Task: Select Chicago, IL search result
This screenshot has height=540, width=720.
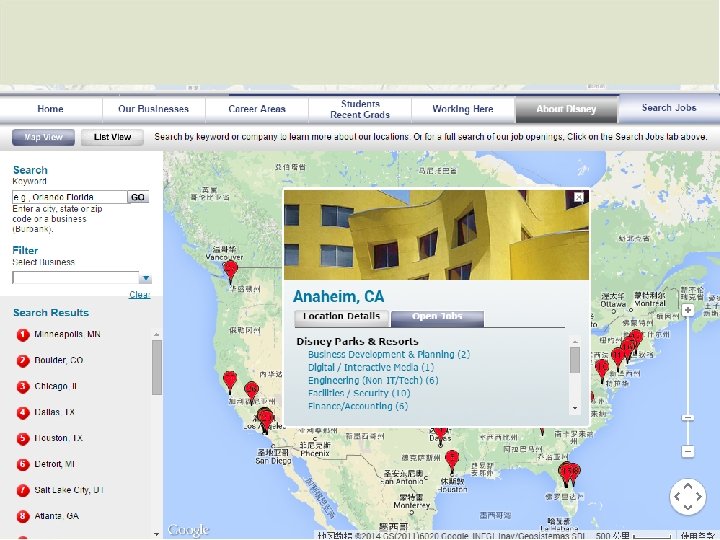Action: click(x=55, y=386)
